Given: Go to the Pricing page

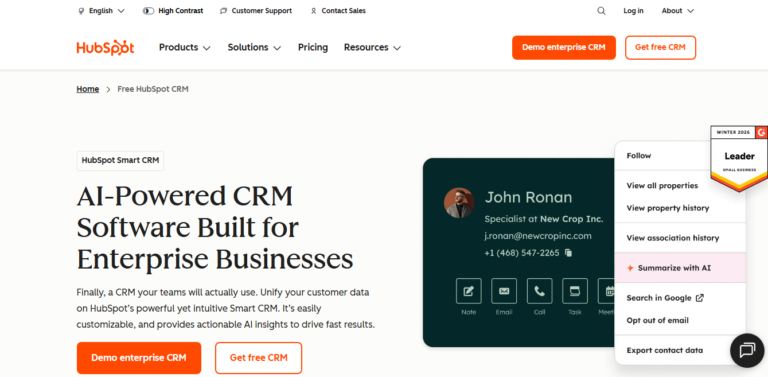Looking at the screenshot, I should coord(313,47).
